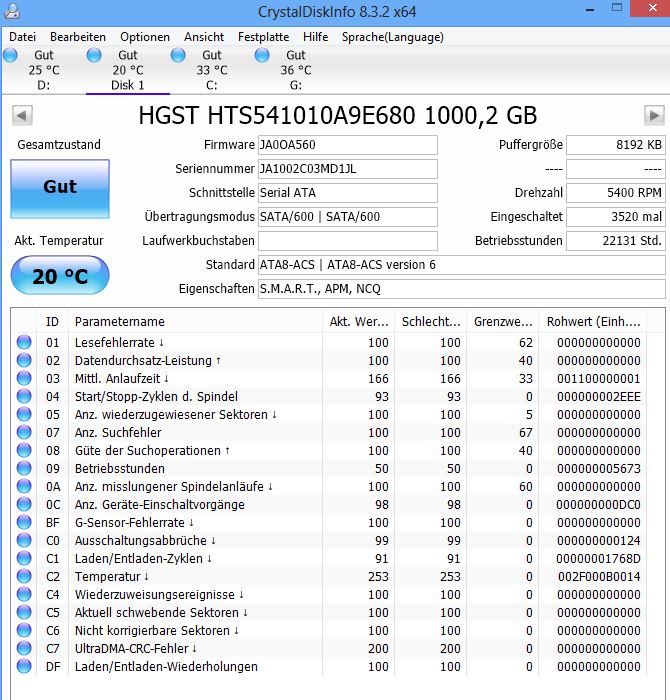This screenshot has height=700, width=670.
Task: Click the Schlecht... column header
Action: coord(431,321)
